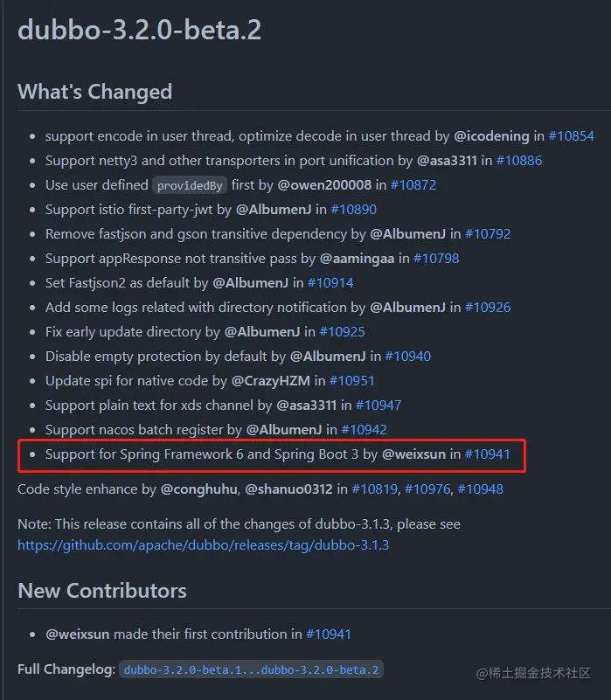Screen dimensions: 611x700
Task: Open pull request #10942 nacos batch register
Action: [x=364, y=430]
